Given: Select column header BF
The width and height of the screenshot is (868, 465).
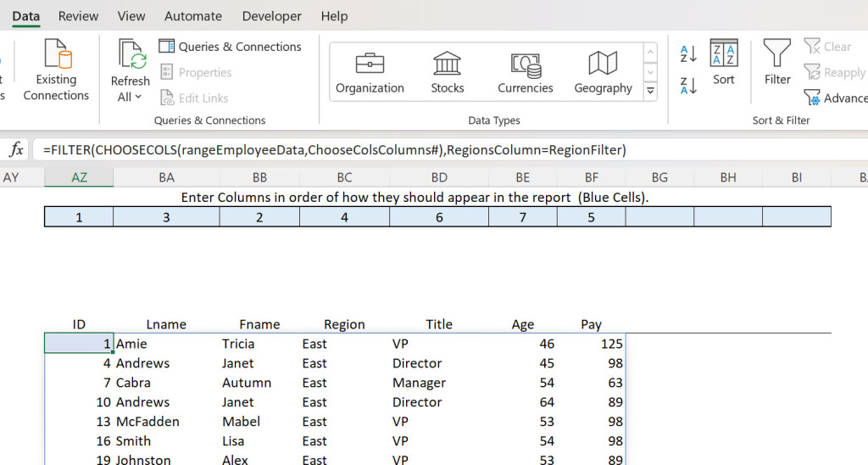Looking at the screenshot, I should (591, 177).
